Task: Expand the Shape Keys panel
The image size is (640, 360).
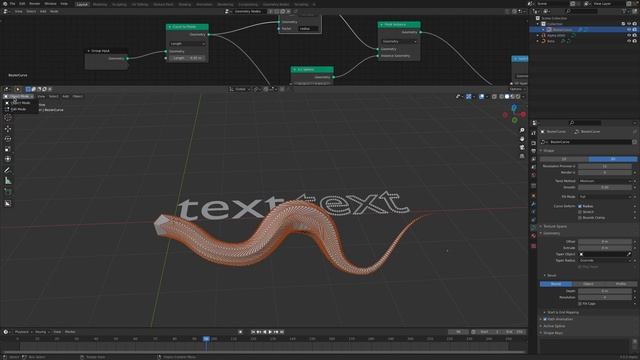Action: pos(552,333)
